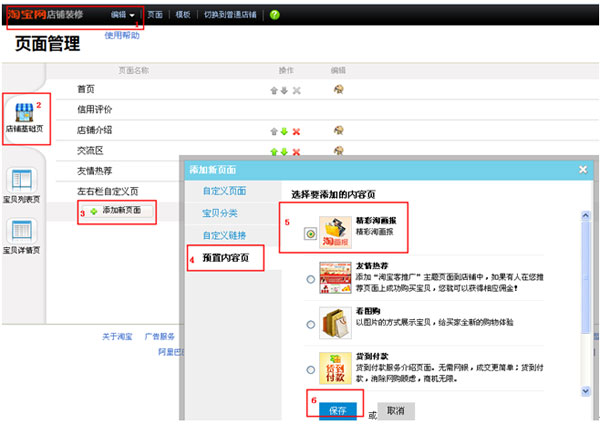Open the 宝贝详情页 sidebar icon
600x425 pixels.
point(21,231)
